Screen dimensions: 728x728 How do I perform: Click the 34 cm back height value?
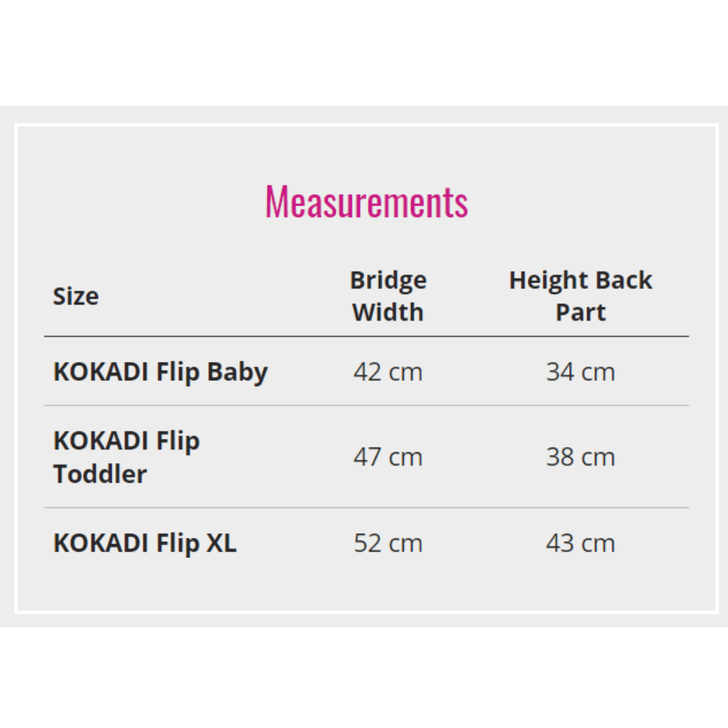(580, 372)
